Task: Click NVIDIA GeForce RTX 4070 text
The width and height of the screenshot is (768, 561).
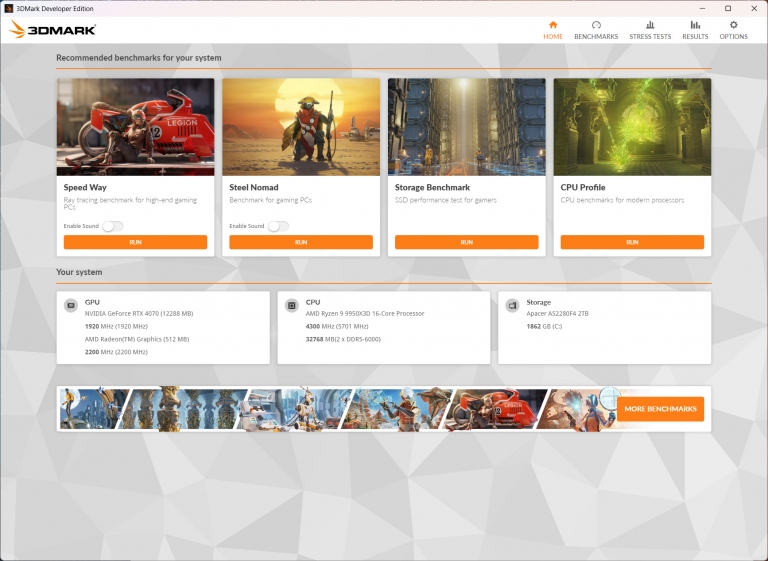Action: tap(139, 314)
